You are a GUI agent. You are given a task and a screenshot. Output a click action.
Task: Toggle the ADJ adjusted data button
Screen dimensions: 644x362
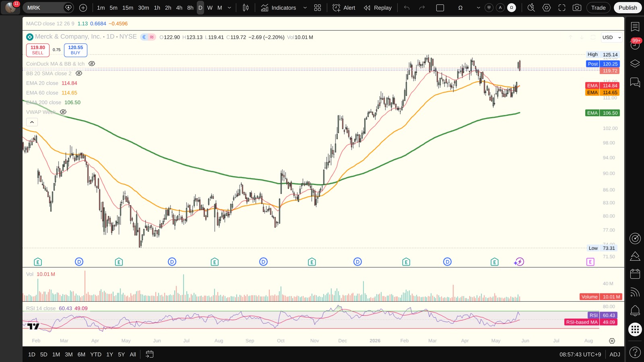615,354
